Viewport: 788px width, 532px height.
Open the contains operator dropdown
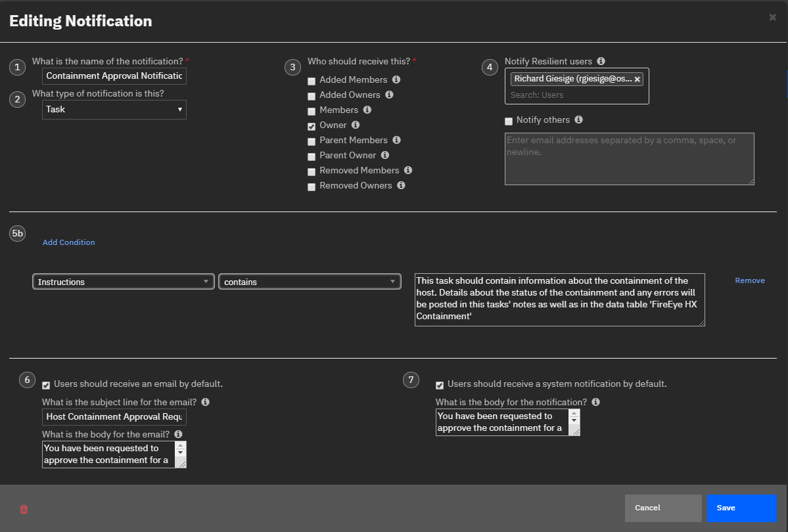(x=310, y=280)
